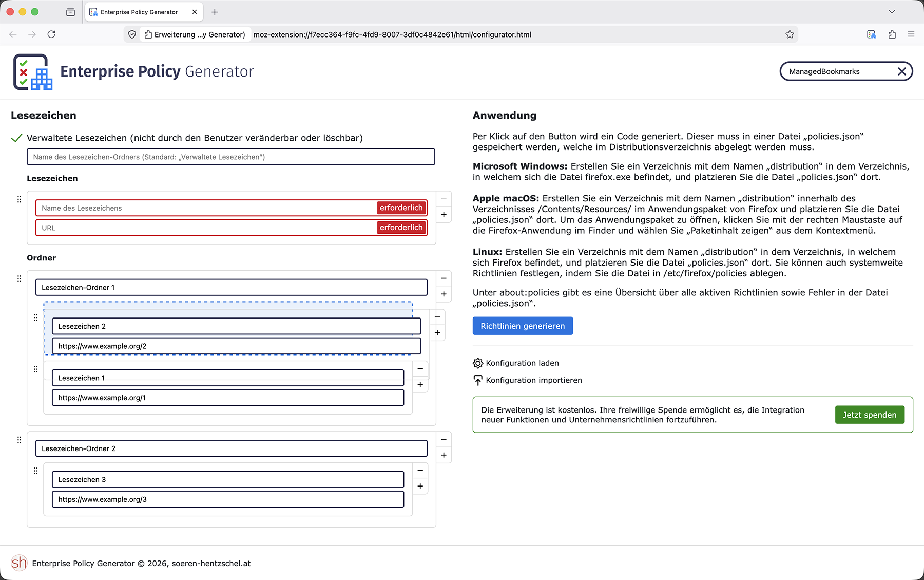Remove Lesezeichen-Ordner 2 with minus button

(444, 439)
